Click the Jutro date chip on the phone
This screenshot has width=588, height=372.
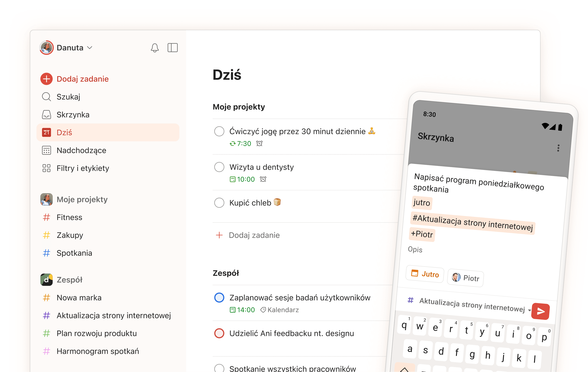424,274
